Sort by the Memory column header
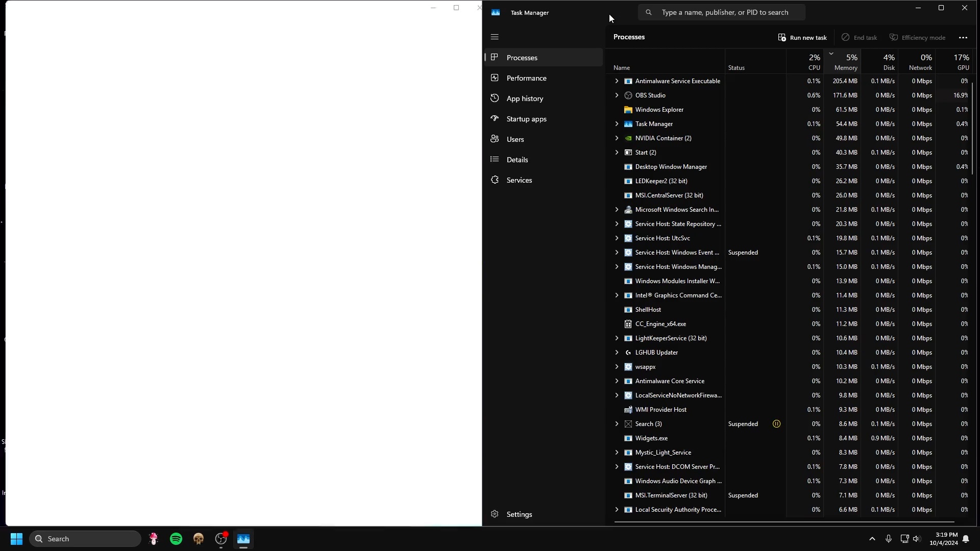This screenshot has width=980, height=551. click(842, 62)
